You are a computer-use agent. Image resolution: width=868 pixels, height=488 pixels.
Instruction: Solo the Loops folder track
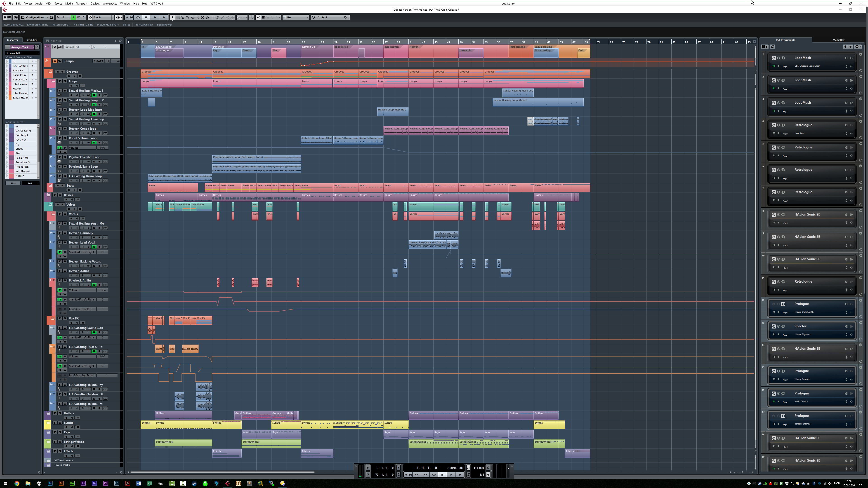click(x=65, y=81)
